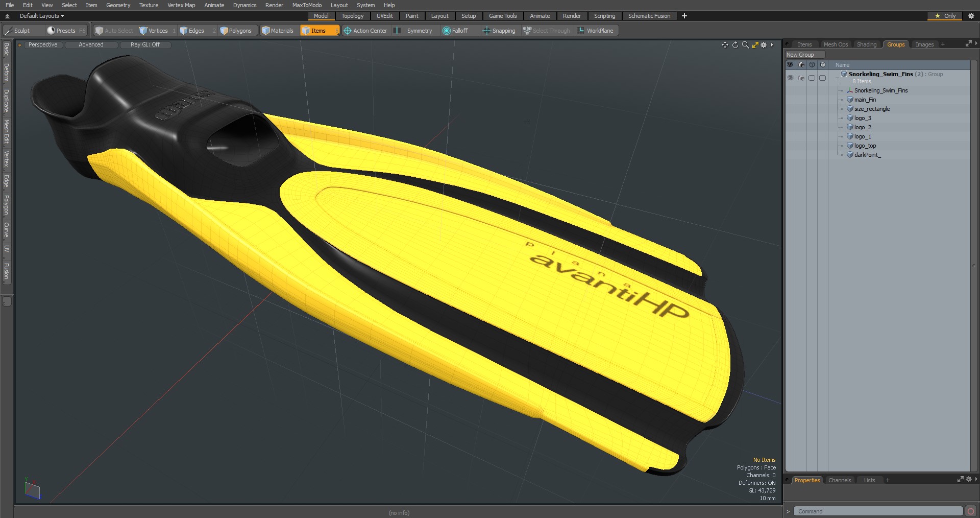Switch to the Topology layout tab
Image resolution: width=980 pixels, height=518 pixels.
pos(353,16)
